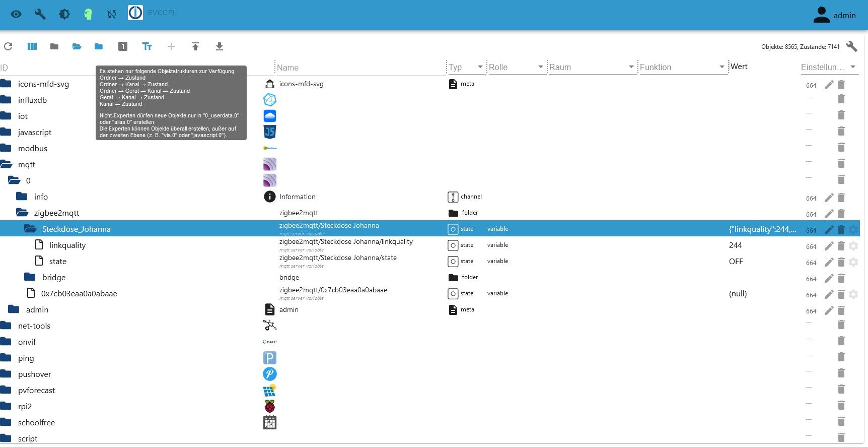Viewport: 868px width, 447px height.
Task: Click the iot cloud adapter icon
Action: coord(270,116)
